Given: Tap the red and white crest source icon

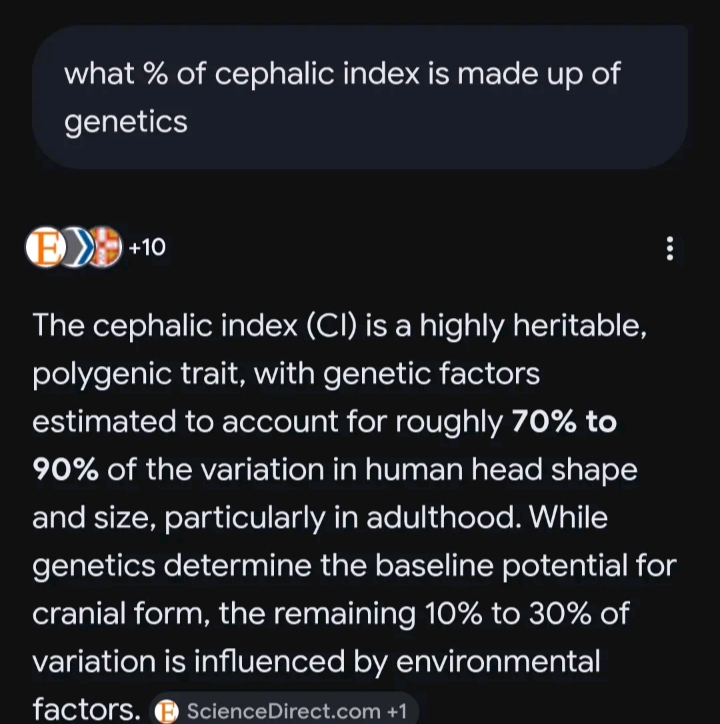Looking at the screenshot, I should point(104,247).
